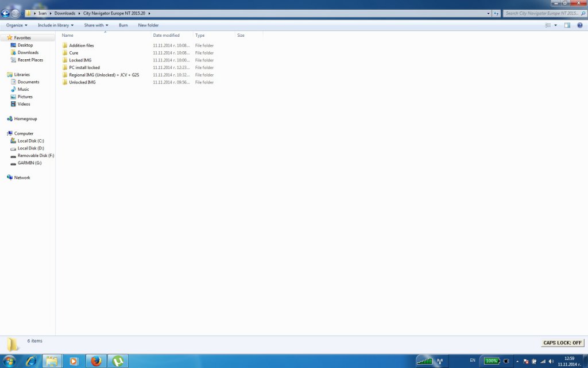Select the PC install locked folder icon
This screenshot has width=588, height=368.
[65, 68]
